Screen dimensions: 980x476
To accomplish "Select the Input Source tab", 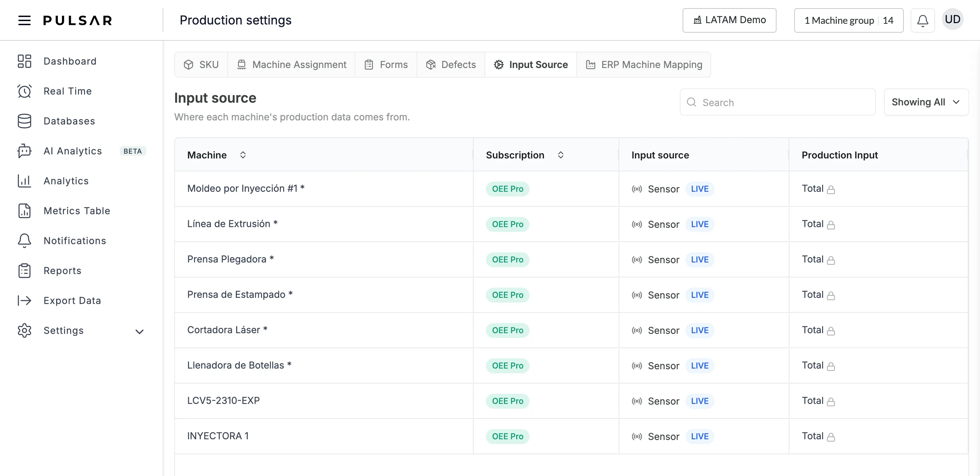I will pos(531,65).
